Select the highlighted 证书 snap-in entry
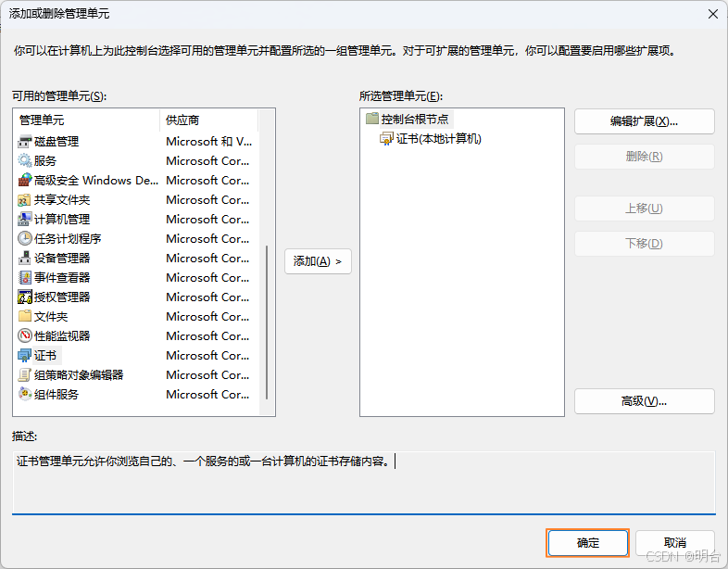The height and width of the screenshot is (569, 728). click(x=45, y=356)
